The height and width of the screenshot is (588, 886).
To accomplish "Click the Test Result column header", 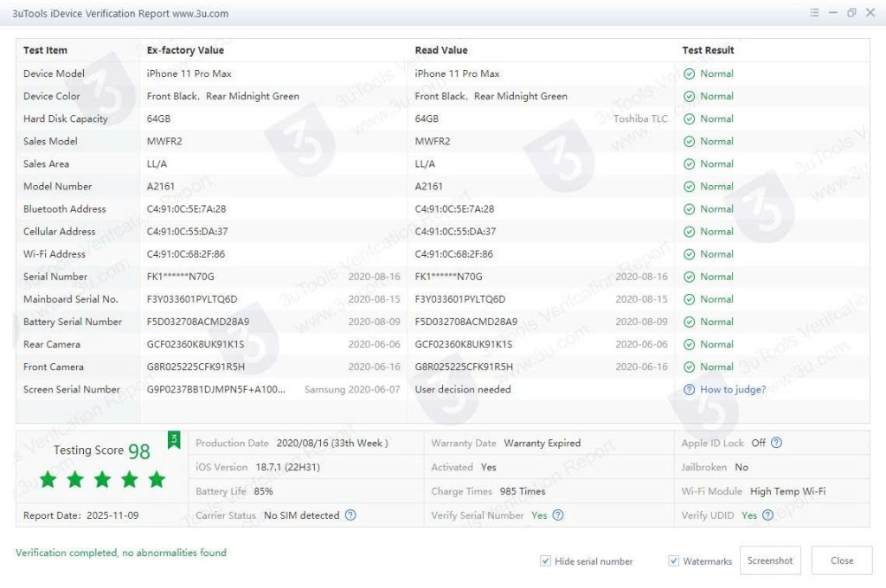I will [708, 50].
